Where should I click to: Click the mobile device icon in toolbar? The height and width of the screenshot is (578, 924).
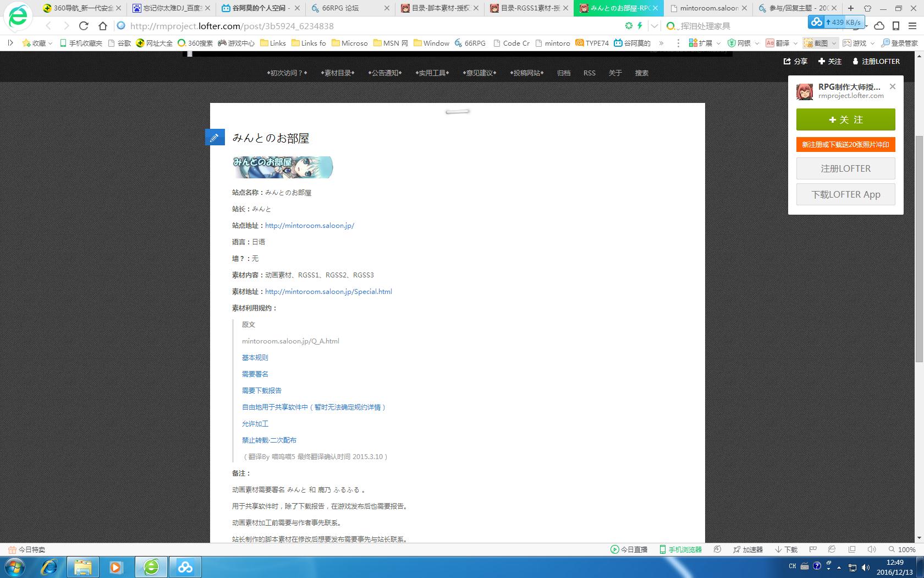896,26
